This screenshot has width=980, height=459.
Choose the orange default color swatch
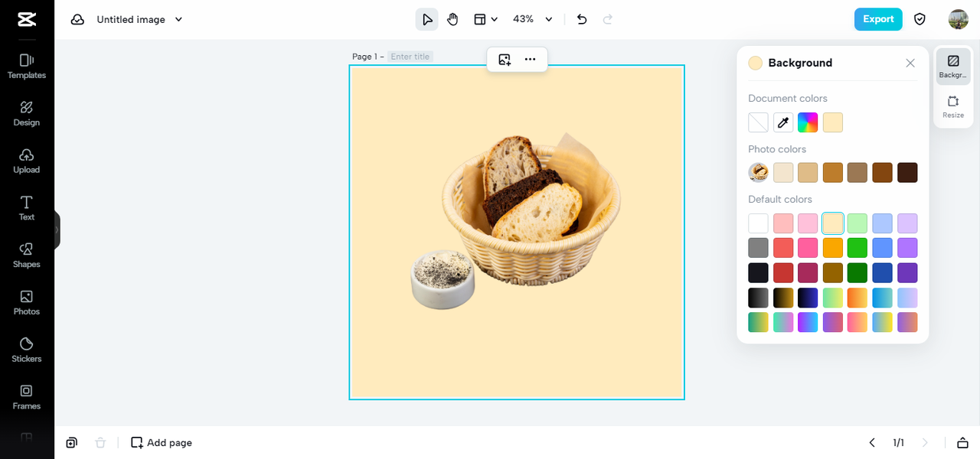833,248
